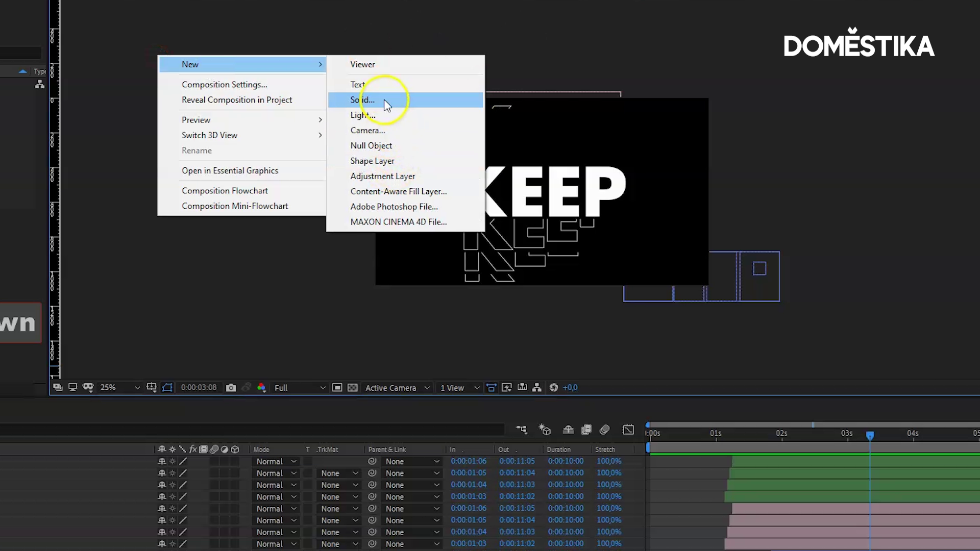This screenshot has width=980, height=551.
Task: Choose Content-Aware Fill Layer... entry
Action: [405, 191]
